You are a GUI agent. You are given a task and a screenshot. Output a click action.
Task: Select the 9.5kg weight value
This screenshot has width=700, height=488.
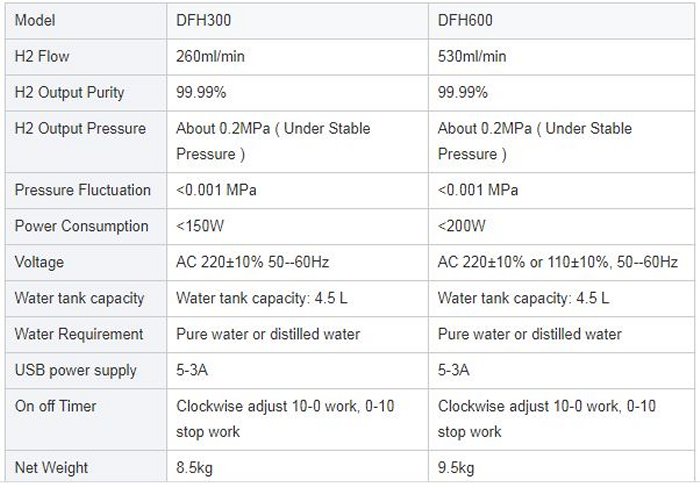(456, 467)
